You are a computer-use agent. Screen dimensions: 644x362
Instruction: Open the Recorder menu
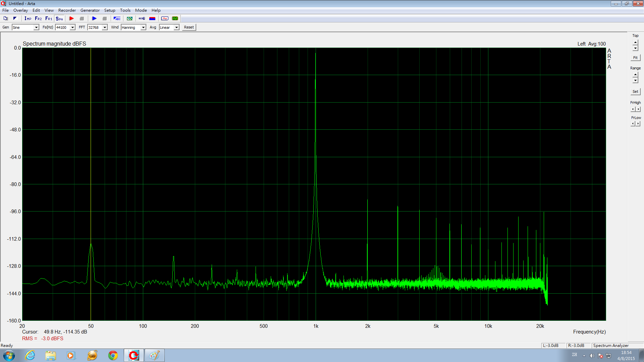[67, 10]
